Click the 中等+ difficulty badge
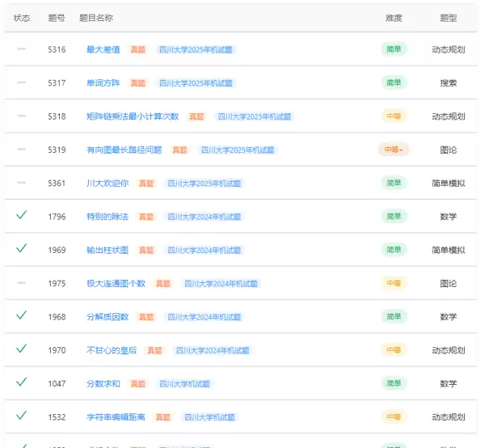 [x=394, y=150]
